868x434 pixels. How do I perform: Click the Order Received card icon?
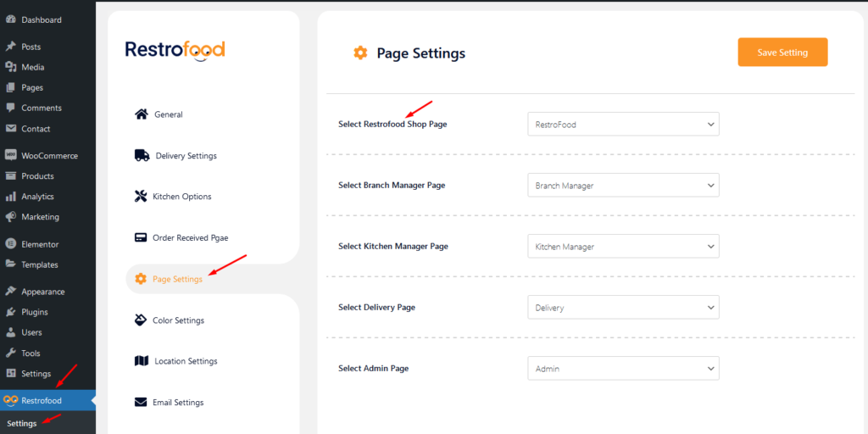tap(141, 237)
